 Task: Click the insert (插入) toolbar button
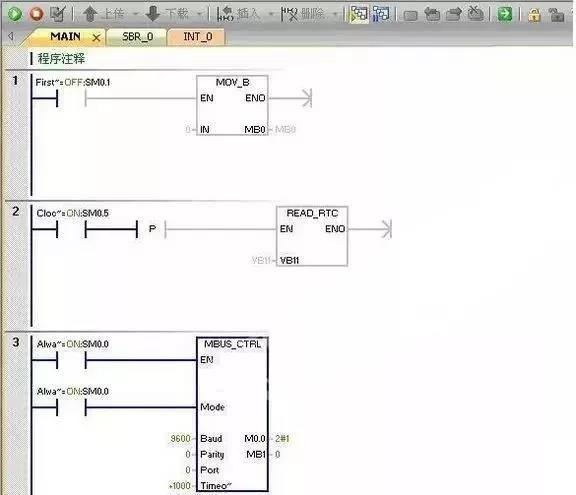coord(238,14)
